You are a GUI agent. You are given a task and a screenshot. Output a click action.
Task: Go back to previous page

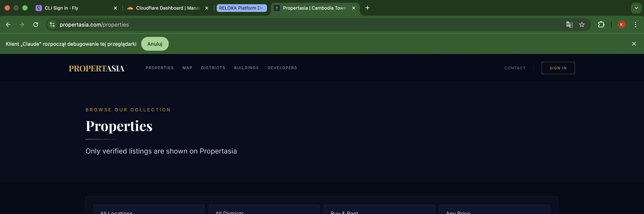click(8, 25)
